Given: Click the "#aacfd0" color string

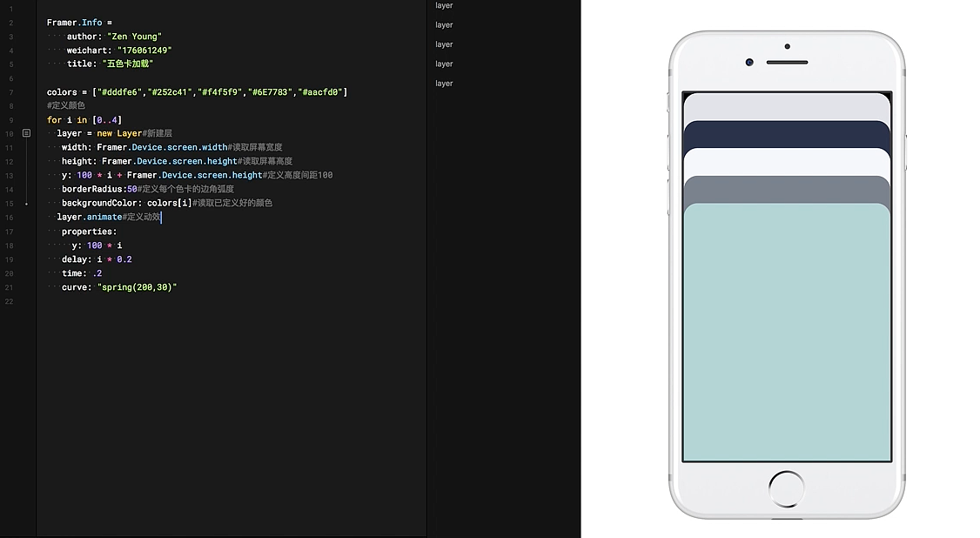Looking at the screenshot, I should click(320, 92).
